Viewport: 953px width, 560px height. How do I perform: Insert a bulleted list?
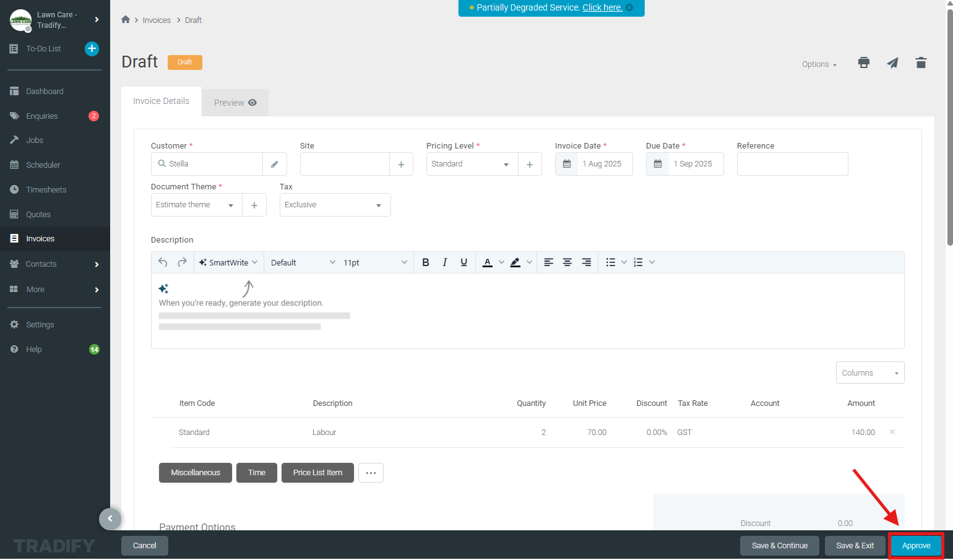[611, 262]
